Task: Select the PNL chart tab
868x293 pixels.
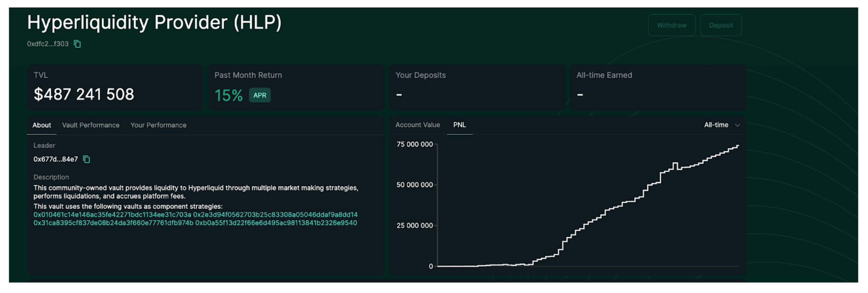Action: coord(459,125)
